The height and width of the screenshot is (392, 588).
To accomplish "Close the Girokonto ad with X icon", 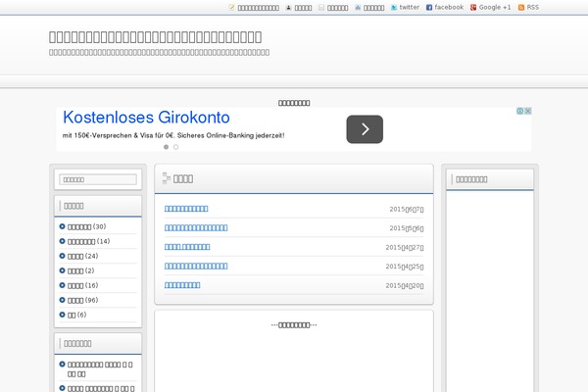I will pyautogui.click(x=528, y=111).
